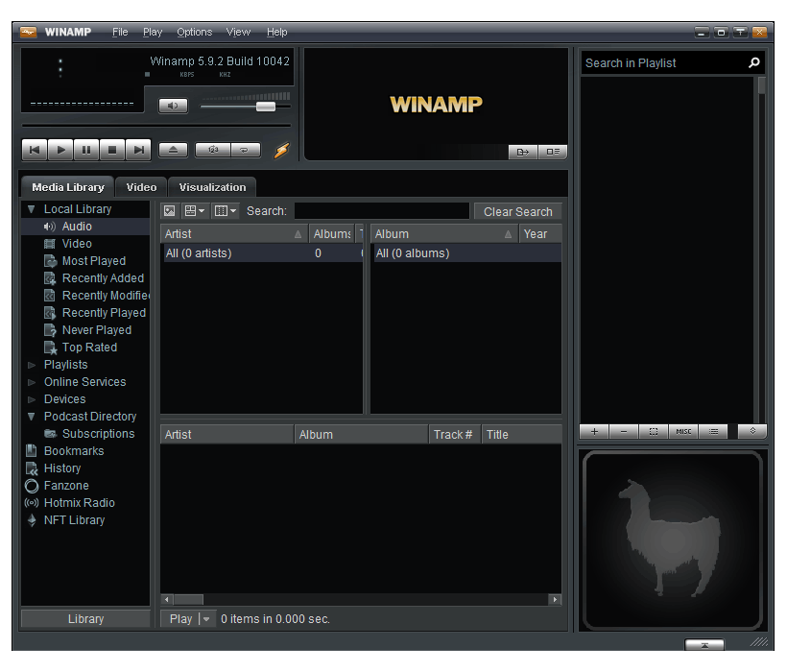Open the Options menu

[194, 32]
